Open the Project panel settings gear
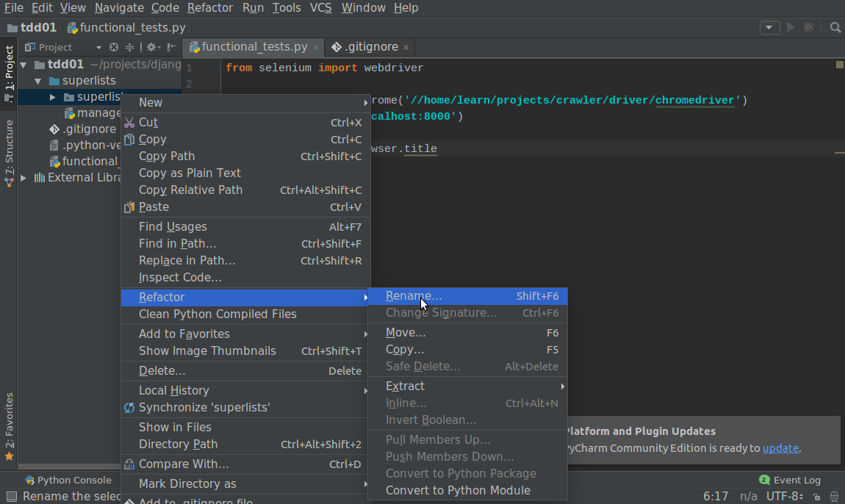Viewport: 845px width, 504px height. pyautogui.click(x=151, y=47)
